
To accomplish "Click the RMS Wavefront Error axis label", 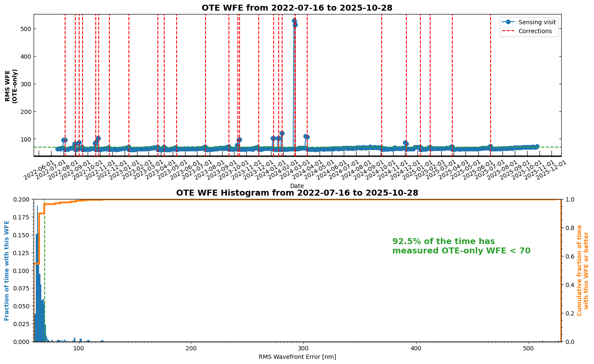I will pyautogui.click(x=297, y=357).
